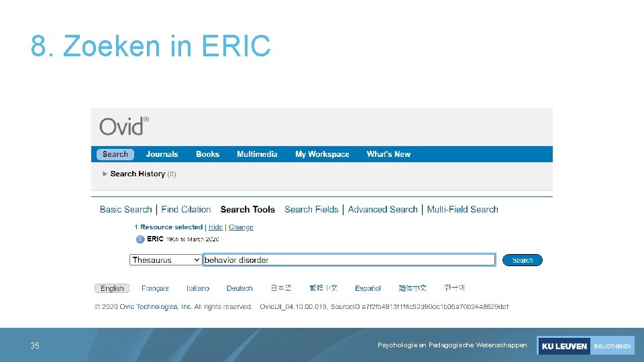Open Multi-Field Search
The image size is (644, 362).
(462, 209)
